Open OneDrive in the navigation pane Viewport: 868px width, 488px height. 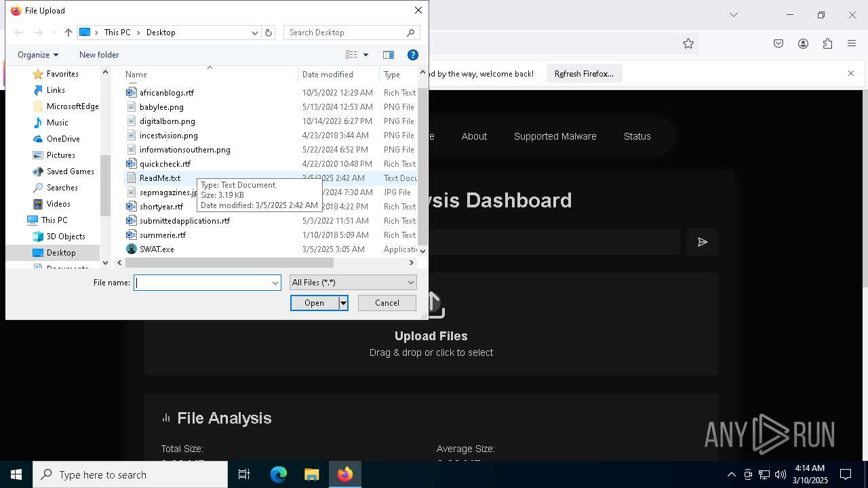pos(63,139)
